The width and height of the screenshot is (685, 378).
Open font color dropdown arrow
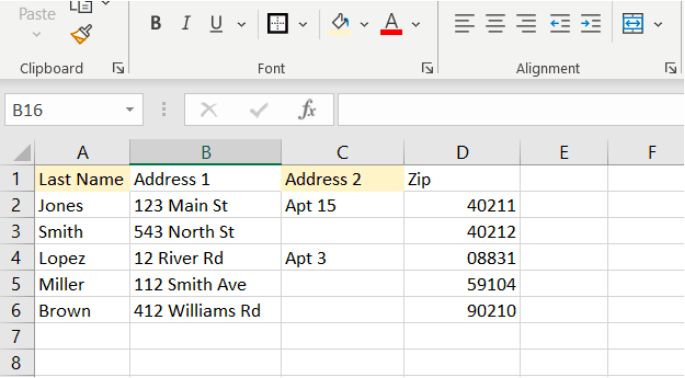(416, 24)
